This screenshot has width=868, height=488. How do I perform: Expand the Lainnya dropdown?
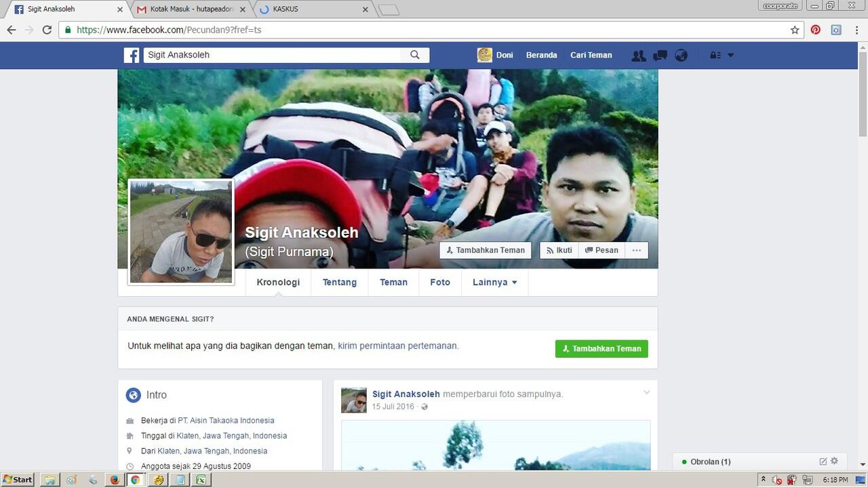pos(495,283)
